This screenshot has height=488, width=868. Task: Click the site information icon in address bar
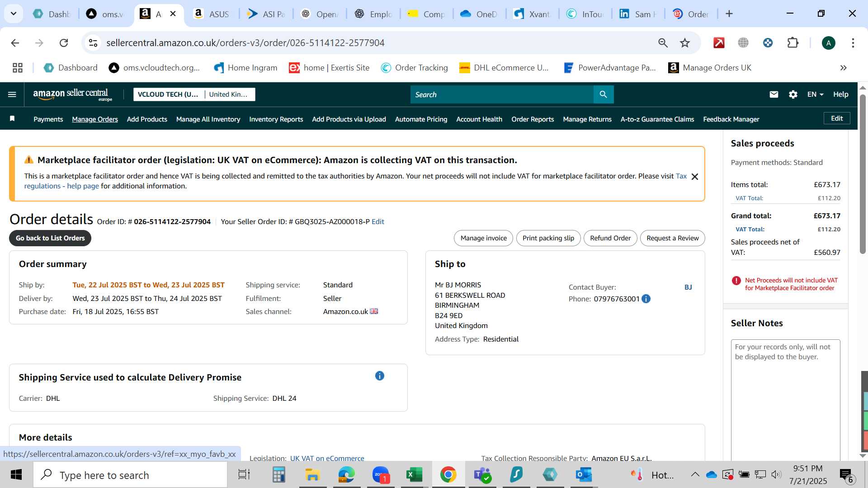click(x=93, y=43)
